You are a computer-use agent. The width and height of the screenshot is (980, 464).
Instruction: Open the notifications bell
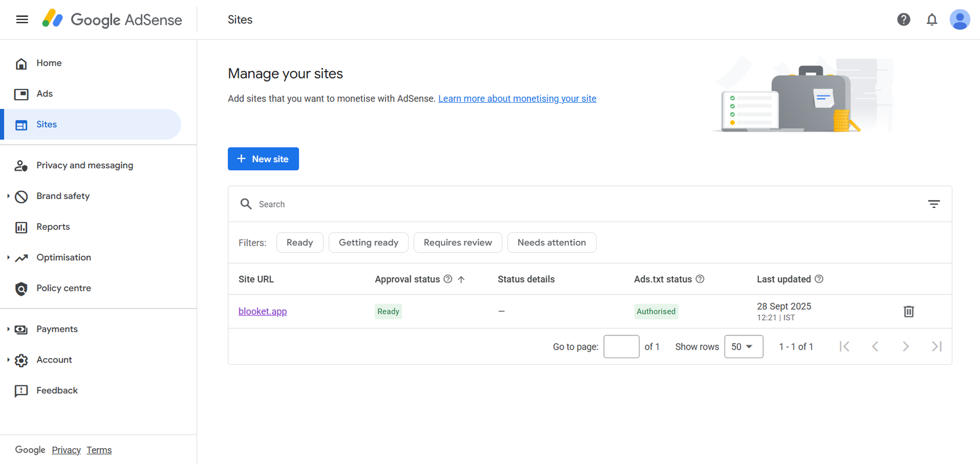932,20
